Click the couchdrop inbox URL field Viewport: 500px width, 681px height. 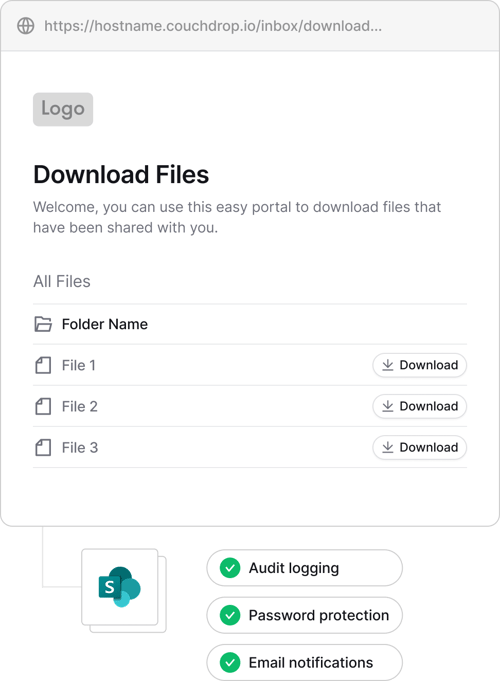click(213, 26)
